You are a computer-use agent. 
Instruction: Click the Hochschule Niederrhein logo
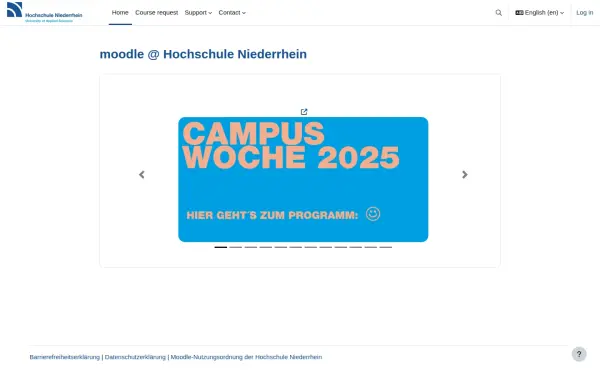[x=44, y=12]
